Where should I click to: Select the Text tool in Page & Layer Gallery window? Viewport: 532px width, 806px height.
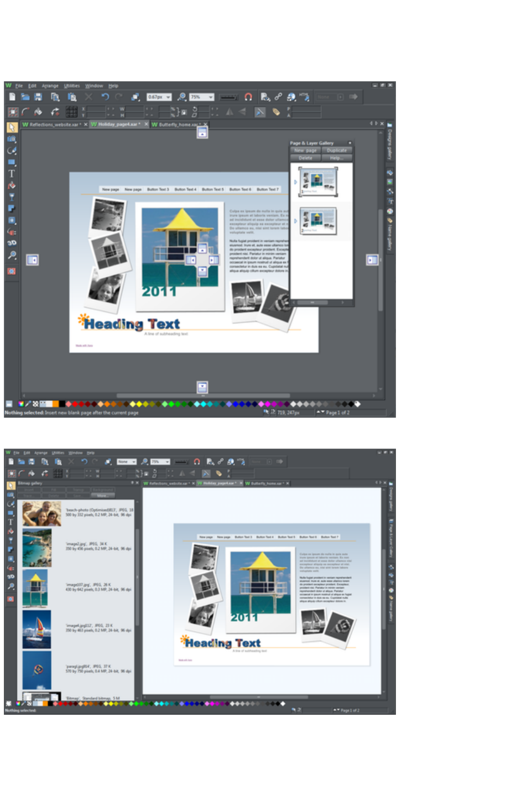(x=12, y=174)
